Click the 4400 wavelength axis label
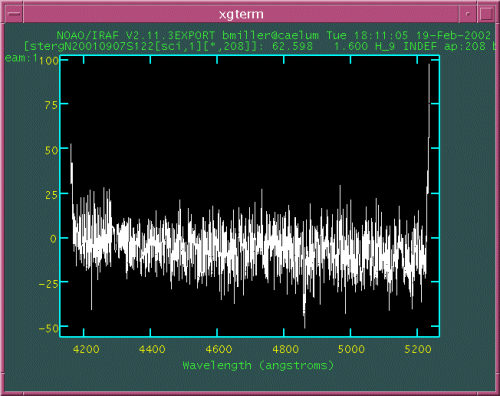Image resolution: width=500 pixels, height=396 pixels. click(152, 349)
